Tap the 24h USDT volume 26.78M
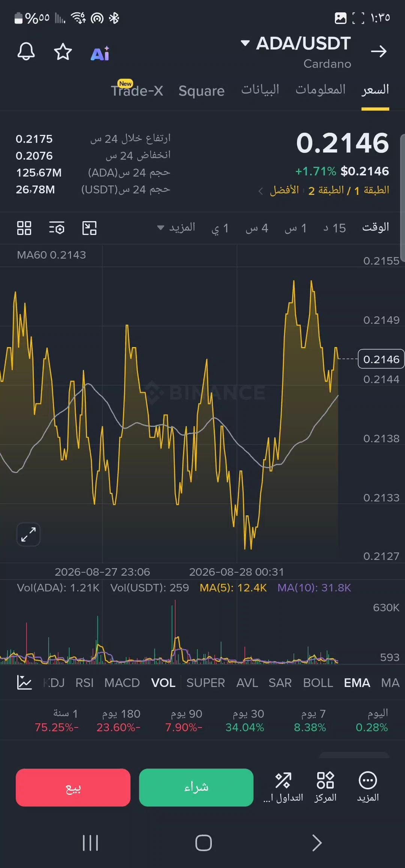This screenshot has height=868, width=405. click(35, 190)
